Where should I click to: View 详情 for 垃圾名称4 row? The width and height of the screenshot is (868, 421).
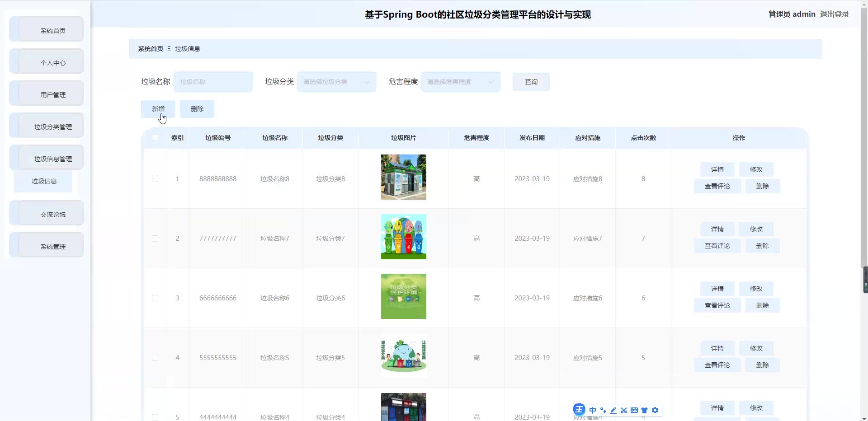point(717,408)
